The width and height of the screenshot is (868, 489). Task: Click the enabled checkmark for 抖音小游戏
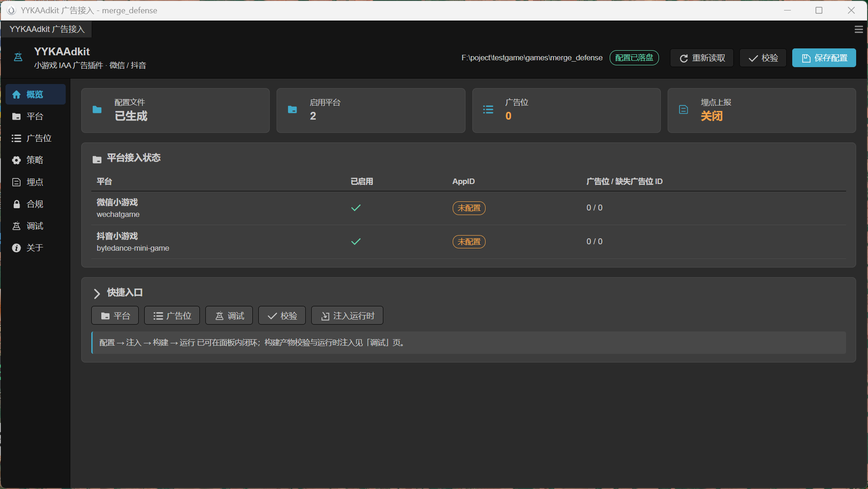tap(356, 242)
